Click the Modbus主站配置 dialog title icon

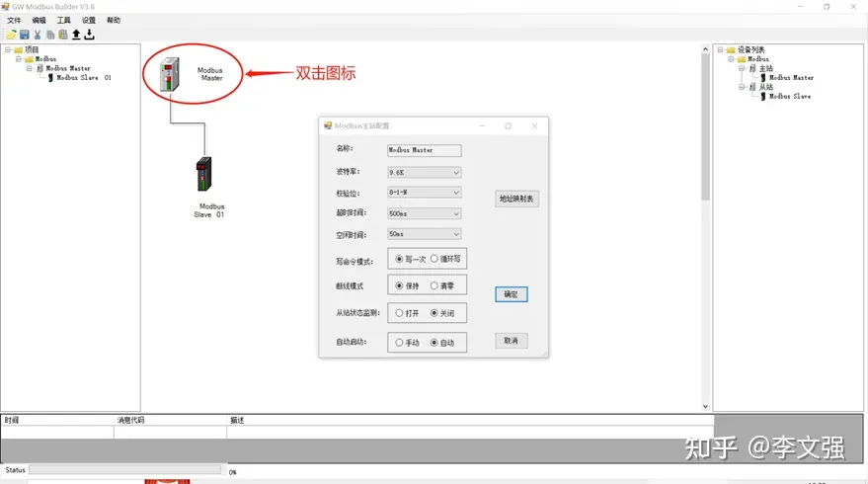[328, 125]
